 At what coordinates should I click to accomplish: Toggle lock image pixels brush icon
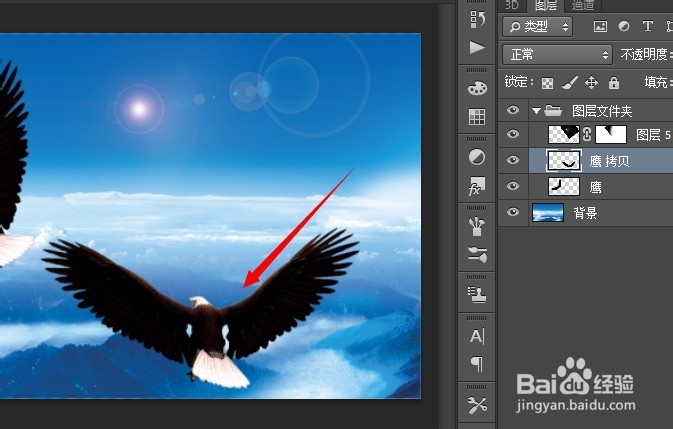pos(570,82)
